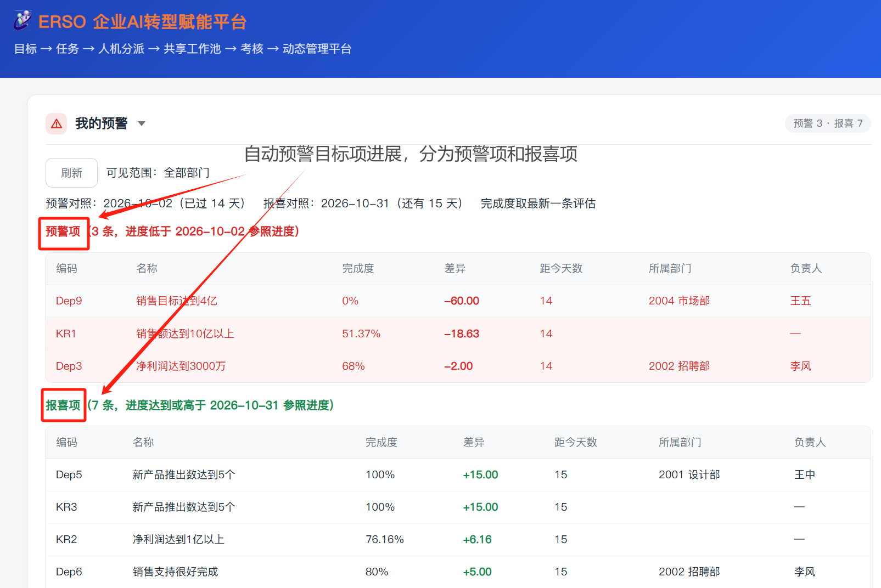Select the KR3 code cell
This screenshot has height=588, width=881.
coord(66,507)
